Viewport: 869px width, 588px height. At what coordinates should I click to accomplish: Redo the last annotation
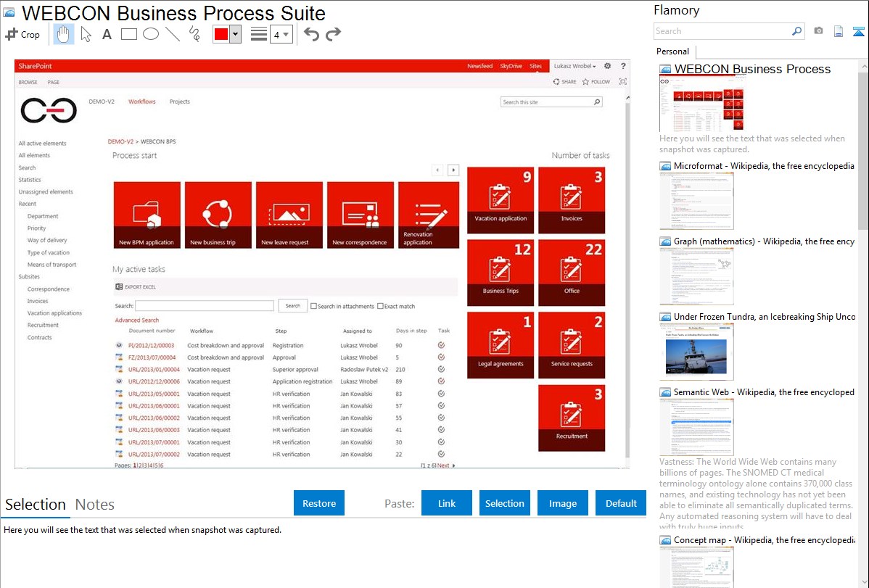(333, 34)
